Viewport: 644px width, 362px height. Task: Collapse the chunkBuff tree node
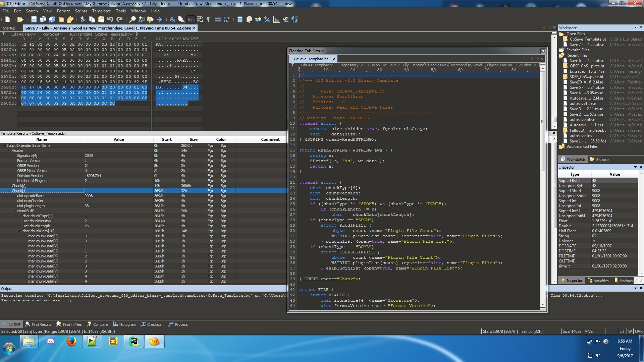(x=15, y=211)
